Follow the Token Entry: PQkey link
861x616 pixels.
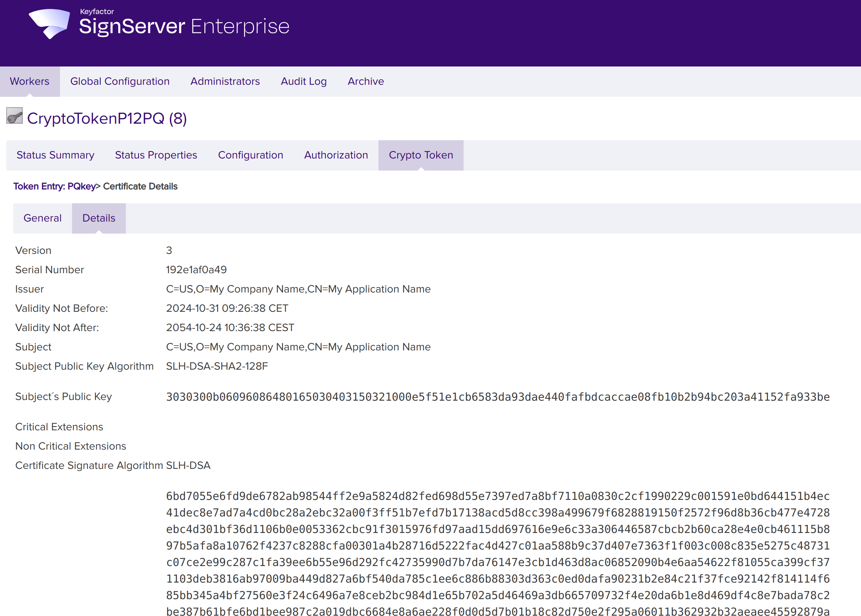[x=55, y=186]
